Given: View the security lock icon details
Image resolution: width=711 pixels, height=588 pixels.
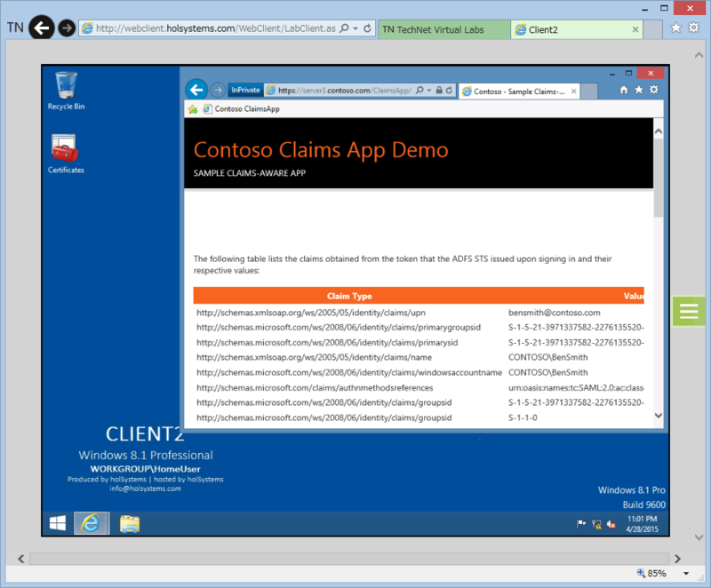Looking at the screenshot, I should pos(439,90).
